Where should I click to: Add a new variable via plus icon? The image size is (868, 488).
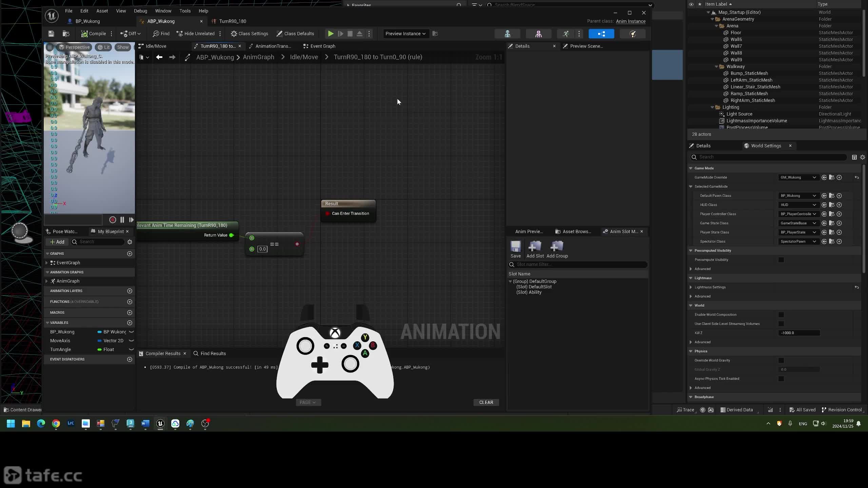pyautogui.click(x=130, y=323)
